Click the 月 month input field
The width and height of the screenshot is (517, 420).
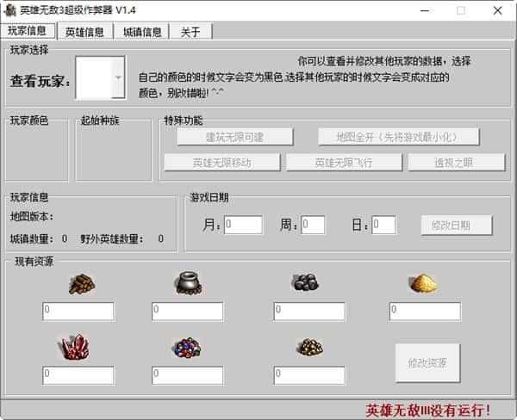click(x=243, y=225)
